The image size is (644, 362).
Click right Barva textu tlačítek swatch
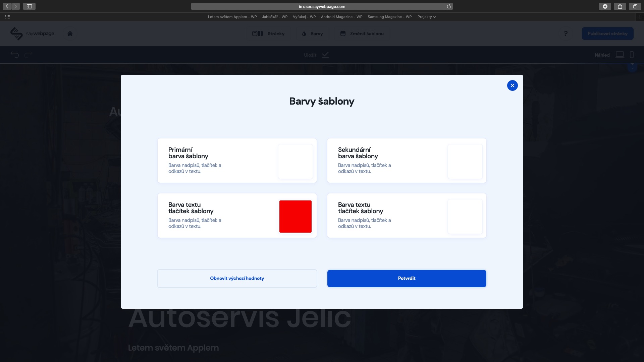click(x=465, y=217)
